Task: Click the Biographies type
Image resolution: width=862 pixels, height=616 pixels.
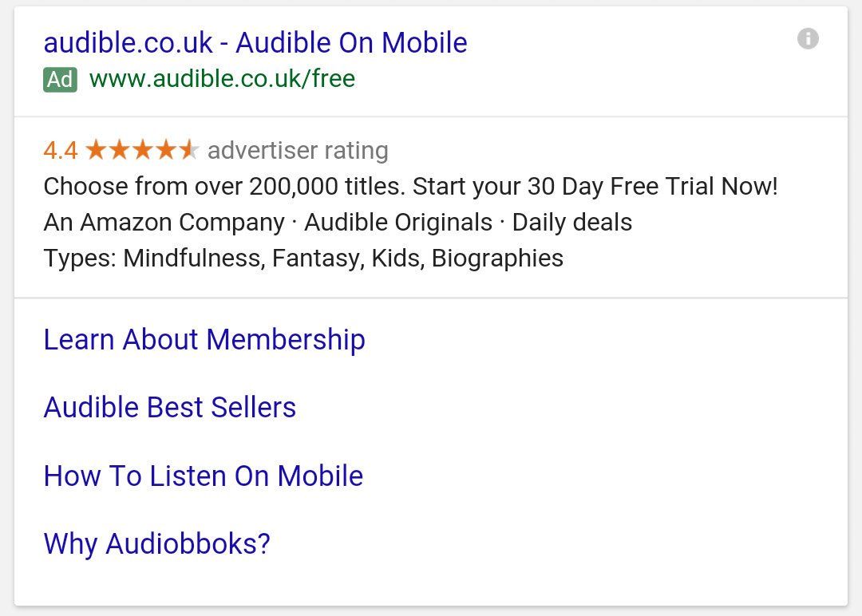Action: (497, 259)
